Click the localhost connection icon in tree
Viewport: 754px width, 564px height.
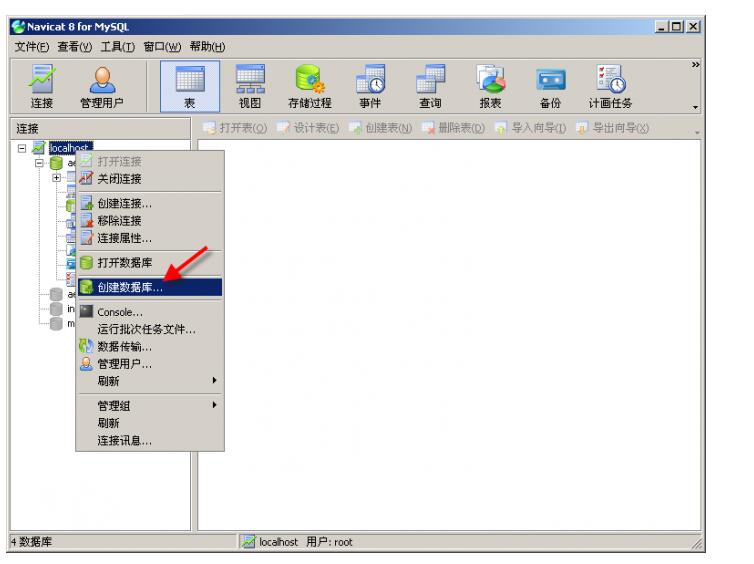point(39,148)
